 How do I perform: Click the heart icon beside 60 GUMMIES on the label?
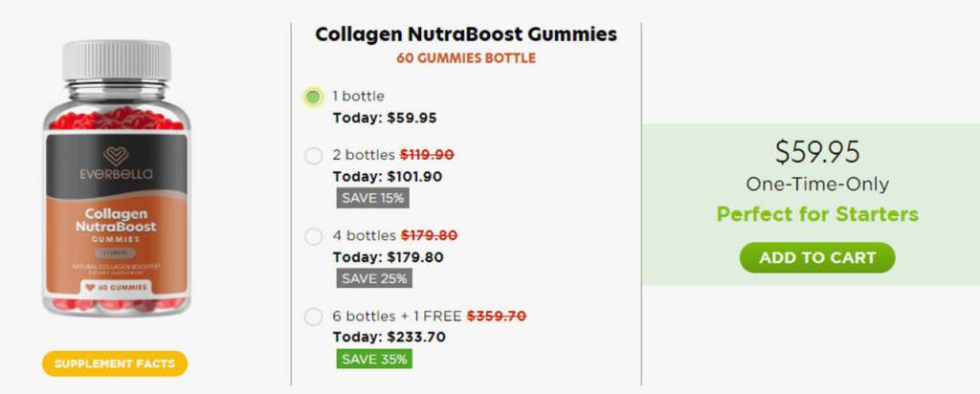coord(89,284)
